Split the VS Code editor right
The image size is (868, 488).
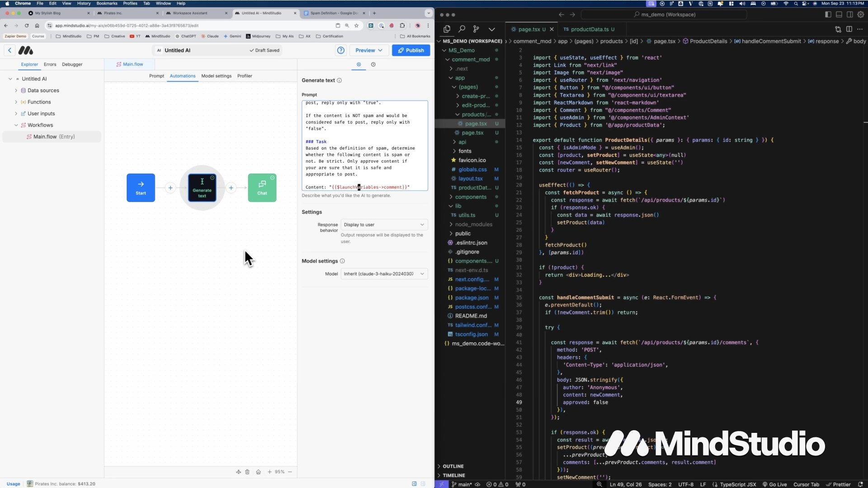click(x=849, y=29)
